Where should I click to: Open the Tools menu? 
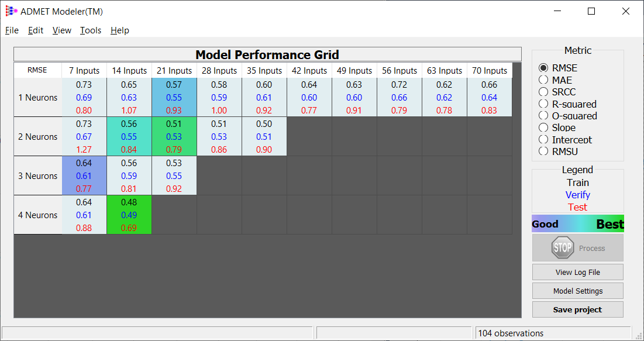tap(91, 30)
